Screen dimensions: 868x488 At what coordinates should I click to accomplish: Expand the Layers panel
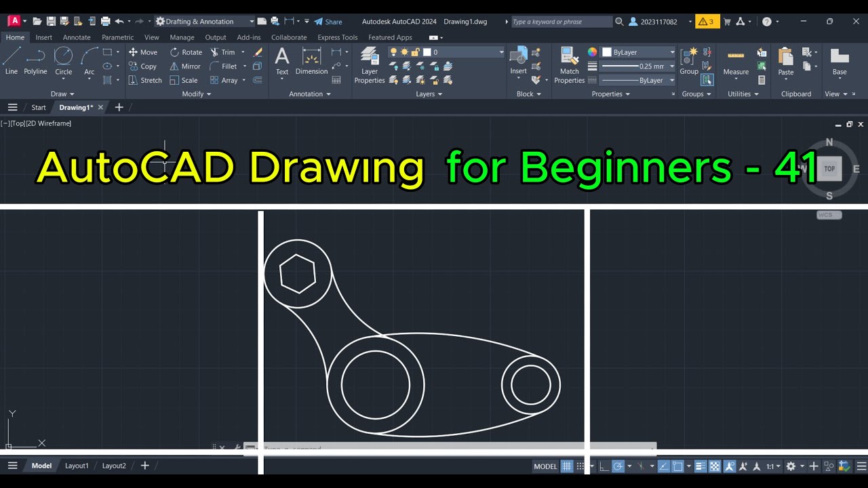[429, 94]
